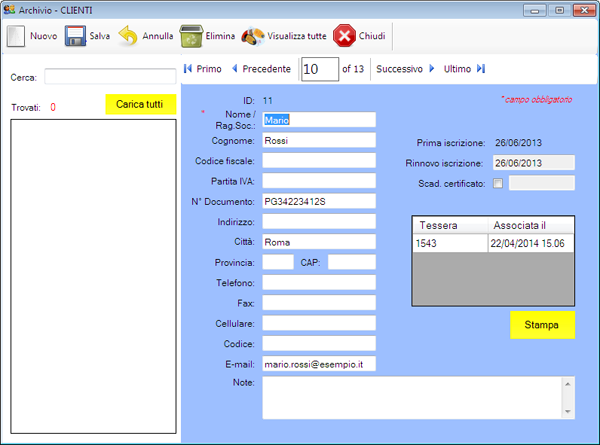Click the record number box showing 10
The height and width of the screenshot is (445, 600).
[x=320, y=69]
